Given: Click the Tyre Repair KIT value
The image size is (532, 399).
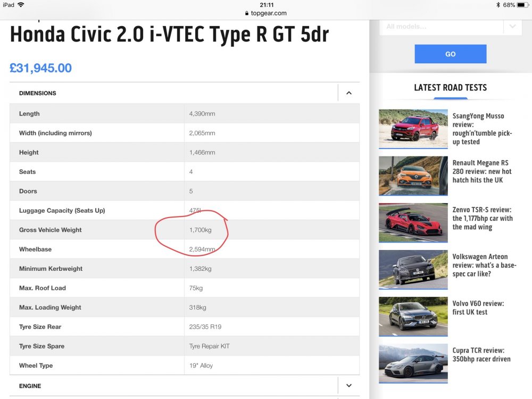Looking at the screenshot, I should [x=209, y=346].
